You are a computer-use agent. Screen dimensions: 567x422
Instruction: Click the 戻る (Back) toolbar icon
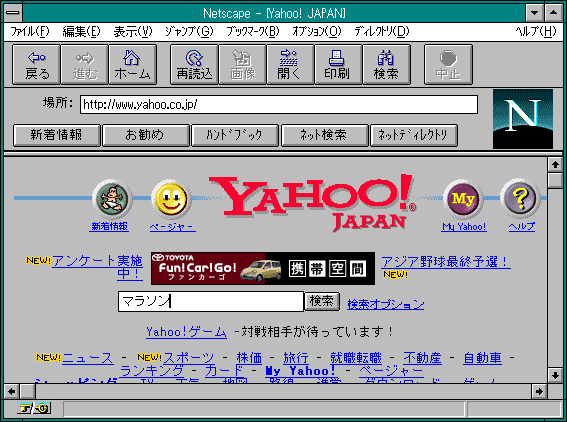pos(36,65)
